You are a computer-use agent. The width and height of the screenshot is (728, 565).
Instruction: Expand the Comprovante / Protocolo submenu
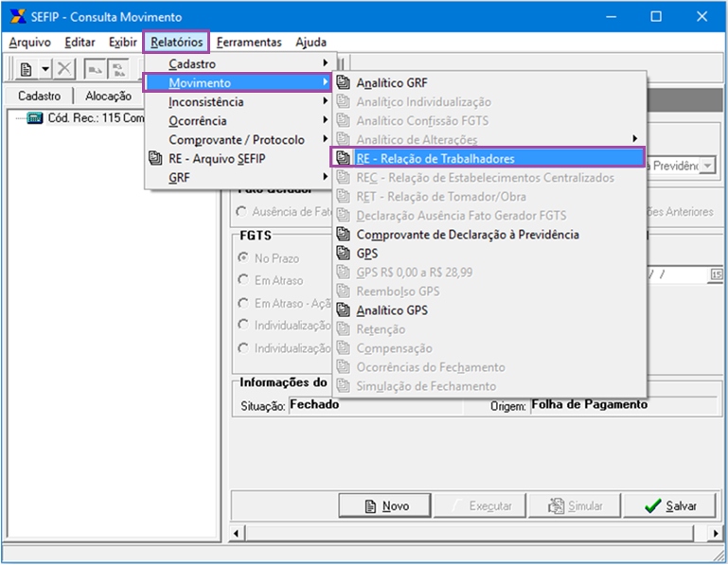[240, 140]
